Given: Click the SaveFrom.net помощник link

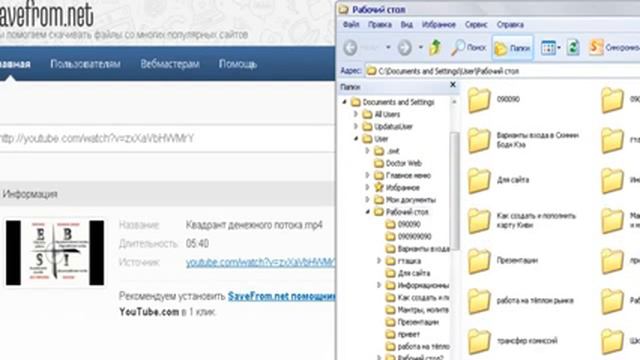Looking at the screenshot, I should coord(282,296).
